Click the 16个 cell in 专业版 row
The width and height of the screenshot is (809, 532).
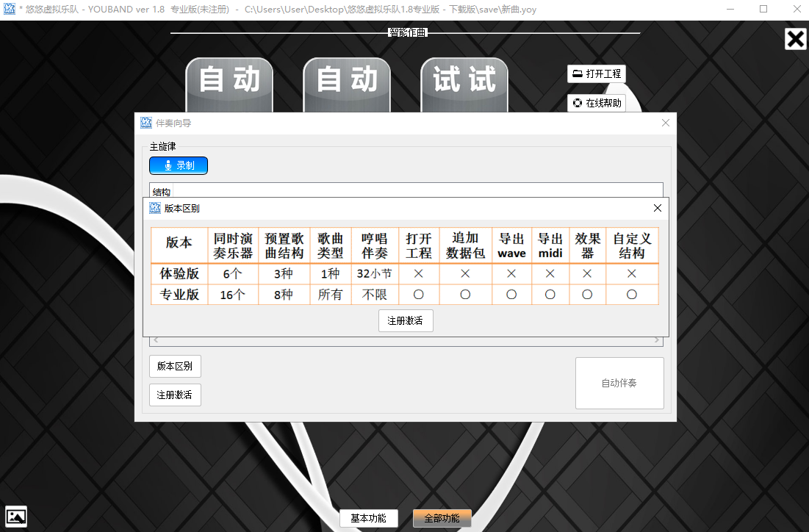click(232, 295)
